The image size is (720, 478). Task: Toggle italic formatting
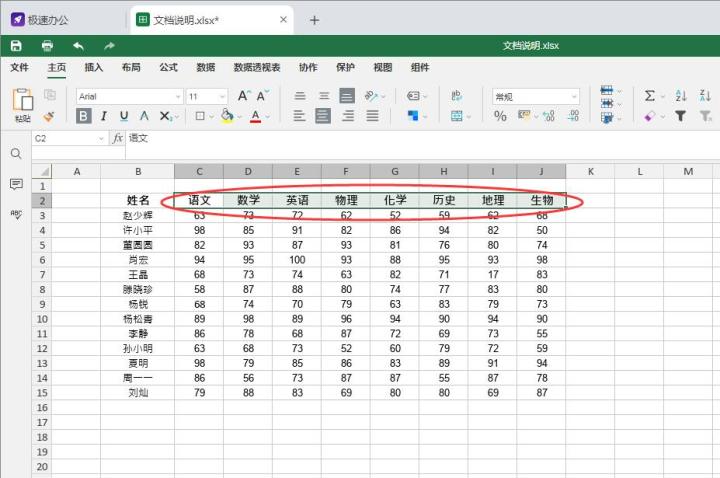pyautogui.click(x=104, y=116)
